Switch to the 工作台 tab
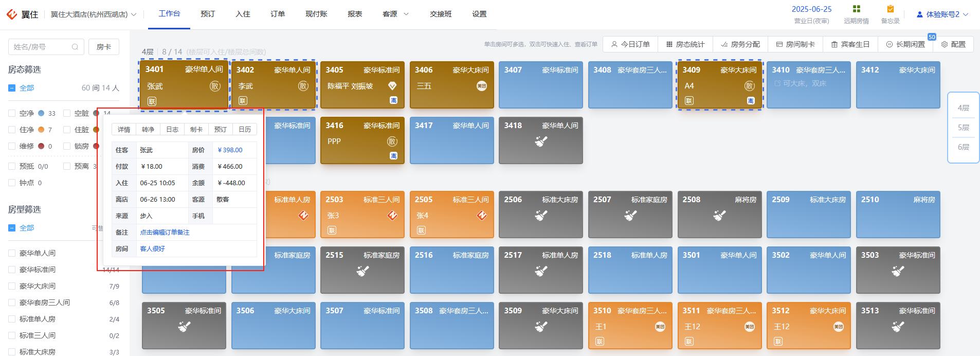The image size is (980, 356). click(169, 13)
